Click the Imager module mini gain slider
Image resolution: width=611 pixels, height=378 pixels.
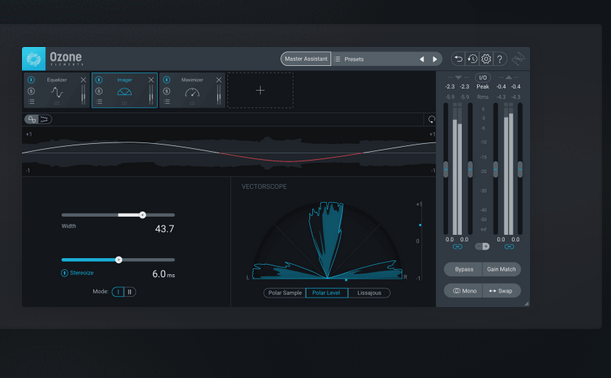(x=151, y=94)
